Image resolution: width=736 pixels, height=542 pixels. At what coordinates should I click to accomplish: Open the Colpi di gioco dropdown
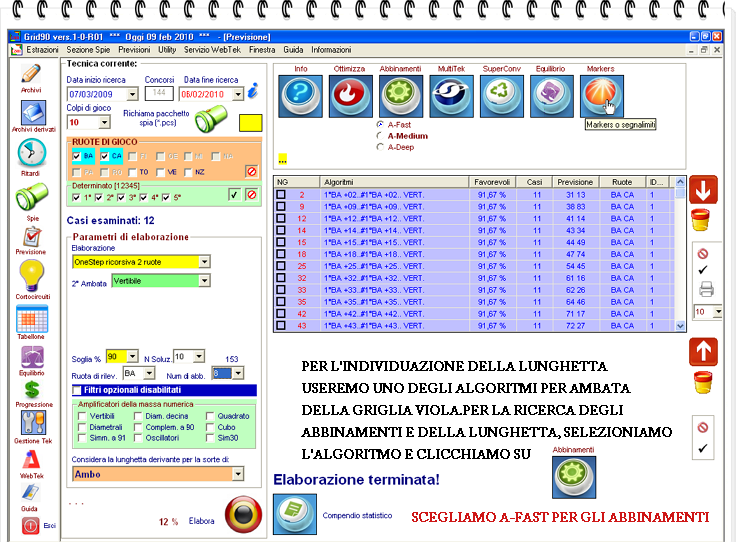tap(105, 122)
